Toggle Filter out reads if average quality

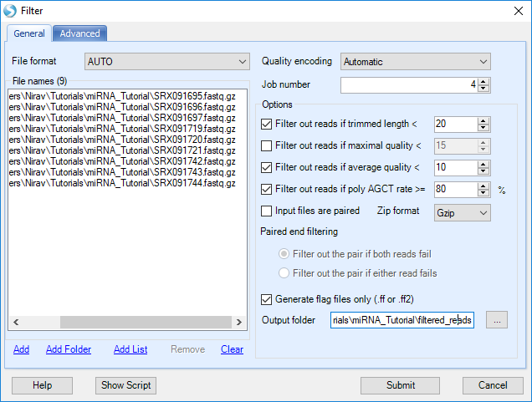click(x=266, y=167)
